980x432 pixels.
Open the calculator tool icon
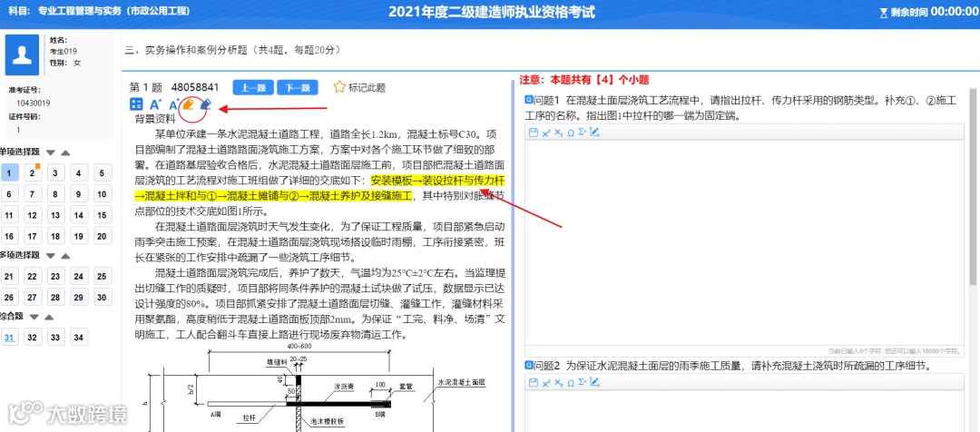pos(135,105)
